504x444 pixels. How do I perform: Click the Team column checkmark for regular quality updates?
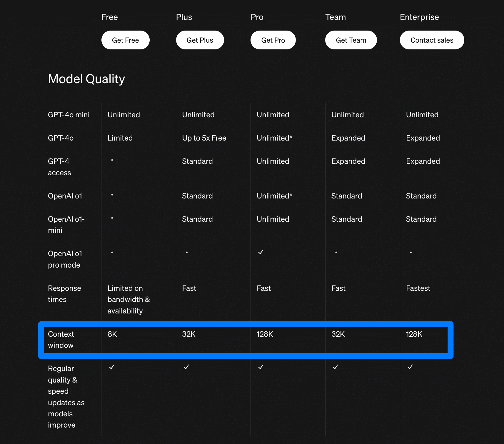point(336,367)
